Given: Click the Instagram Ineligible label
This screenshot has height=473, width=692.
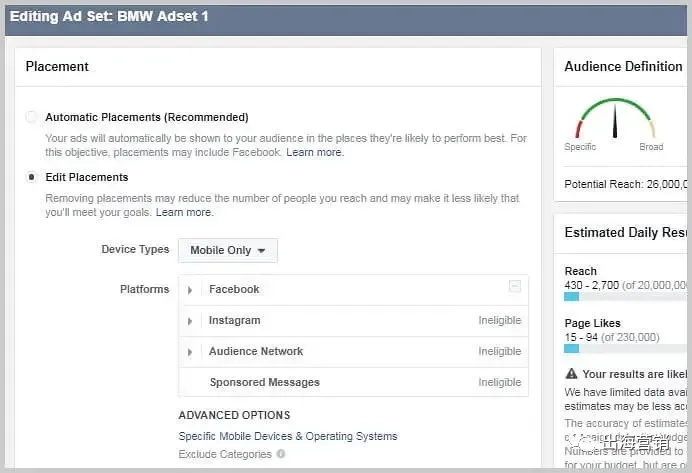Looking at the screenshot, I should (x=500, y=320).
